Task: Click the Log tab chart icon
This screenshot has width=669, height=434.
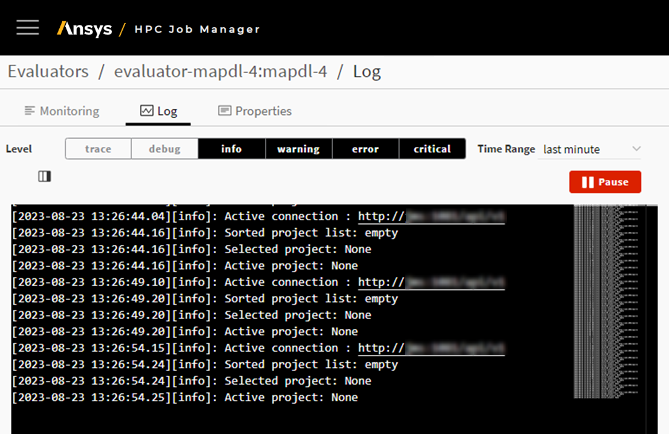Action: [146, 111]
